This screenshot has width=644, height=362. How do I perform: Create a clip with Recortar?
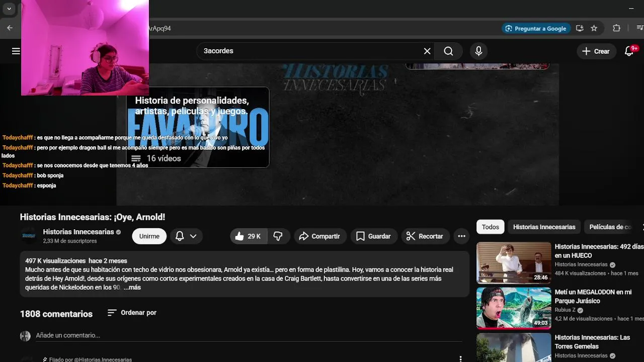425,236
